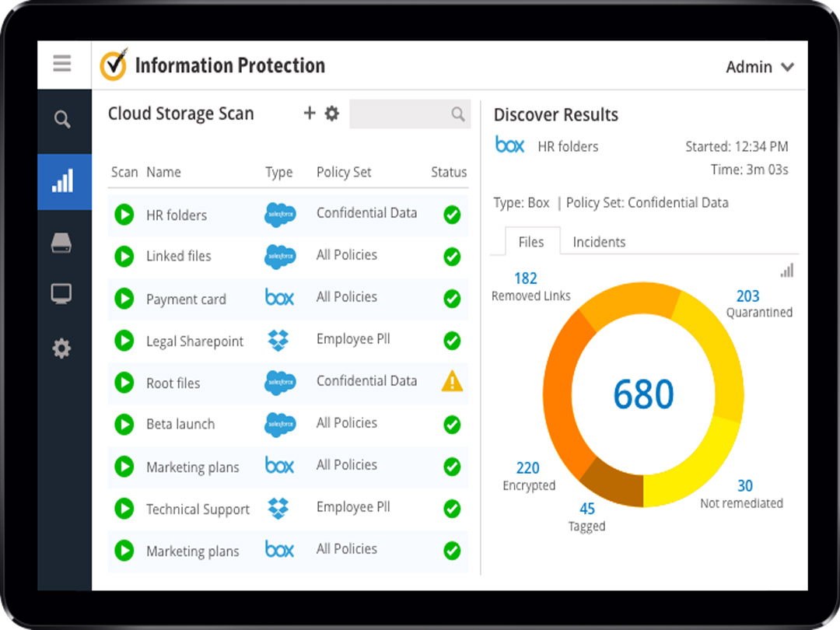Viewport: 840px width, 630px height.
Task: Click the Salesforce icon for Beta launch
Action: (280, 425)
